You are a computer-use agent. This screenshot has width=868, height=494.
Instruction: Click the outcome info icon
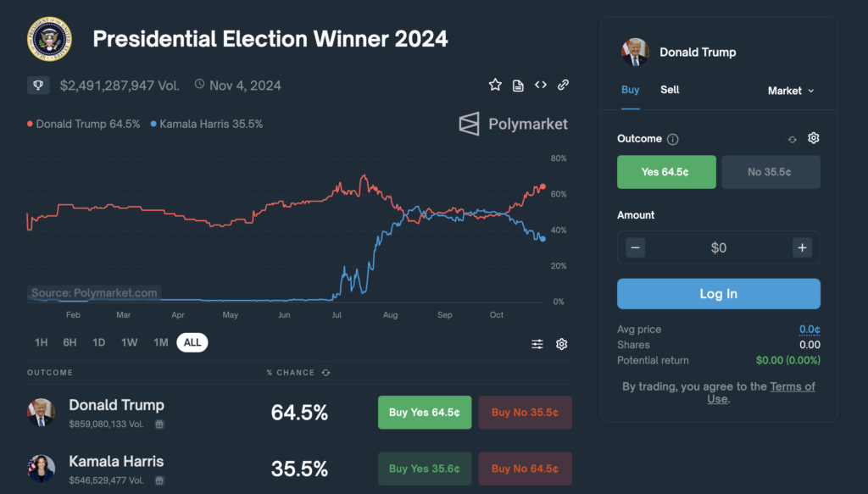click(673, 139)
